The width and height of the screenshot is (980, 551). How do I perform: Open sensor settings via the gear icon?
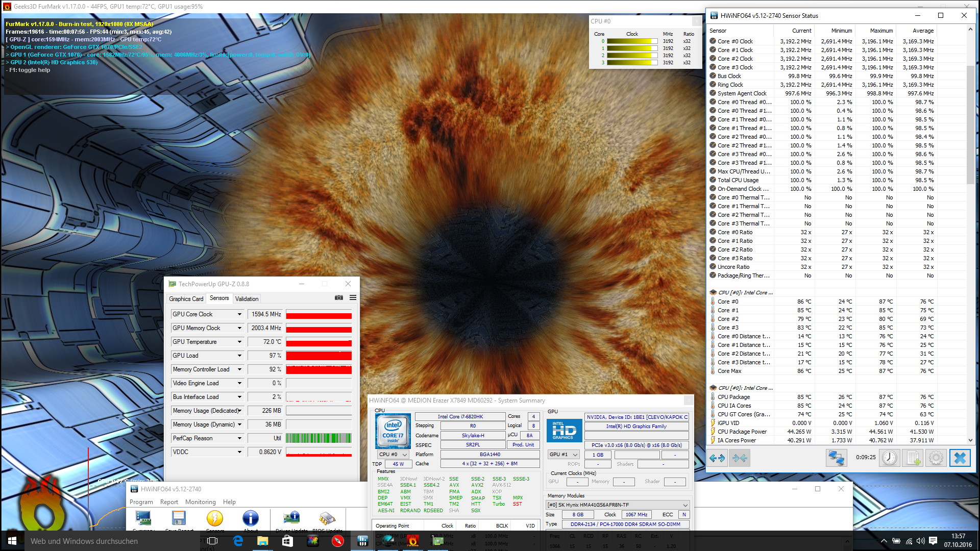(936, 458)
